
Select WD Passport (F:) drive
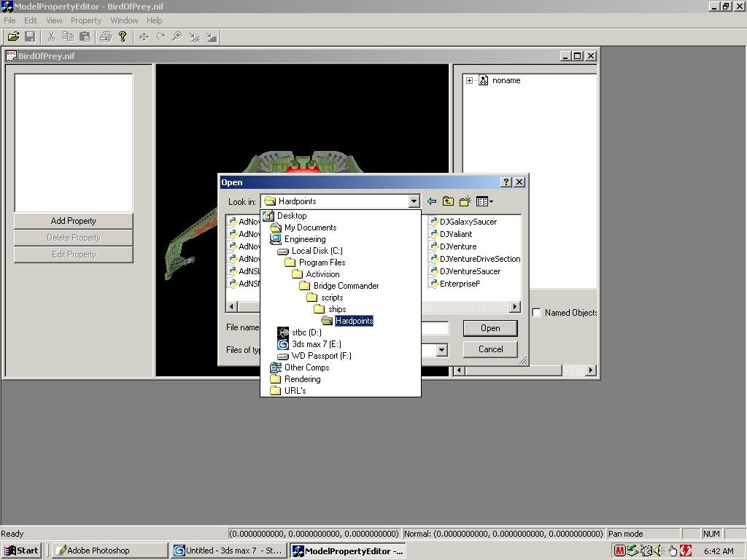321,356
